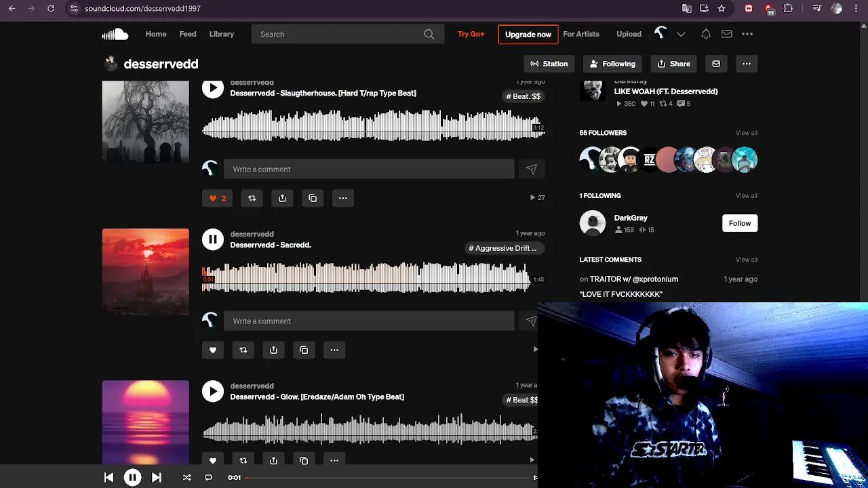View all 55 followers

pos(746,133)
